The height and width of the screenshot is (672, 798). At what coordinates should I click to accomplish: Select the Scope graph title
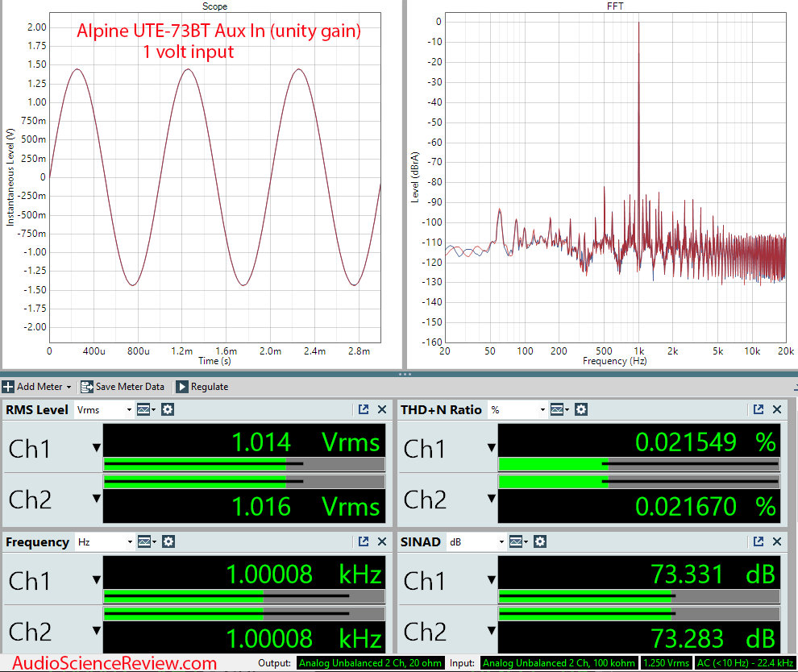[x=214, y=6]
